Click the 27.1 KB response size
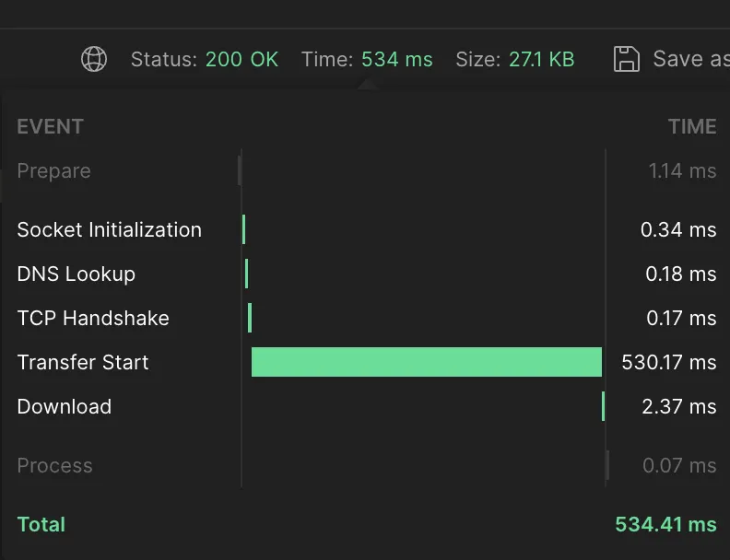Viewport: 730px width, 560px height. (x=541, y=59)
